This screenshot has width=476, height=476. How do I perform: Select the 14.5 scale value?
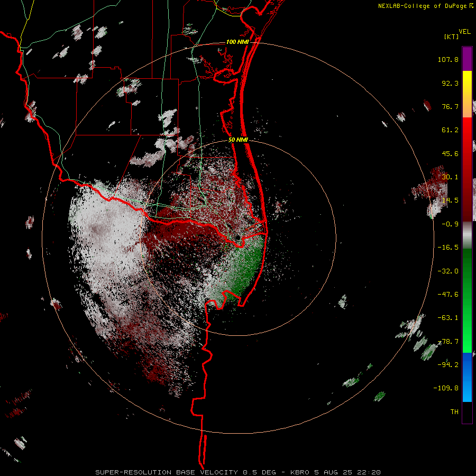450,200
